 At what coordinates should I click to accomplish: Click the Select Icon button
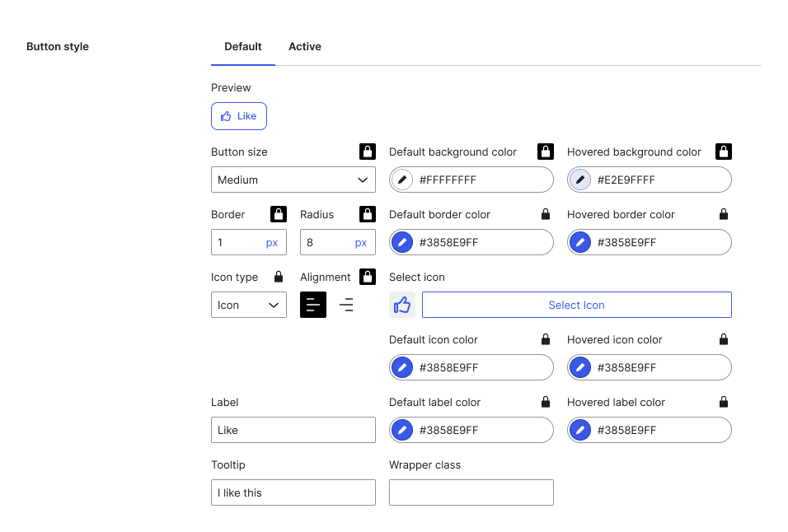tap(576, 305)
